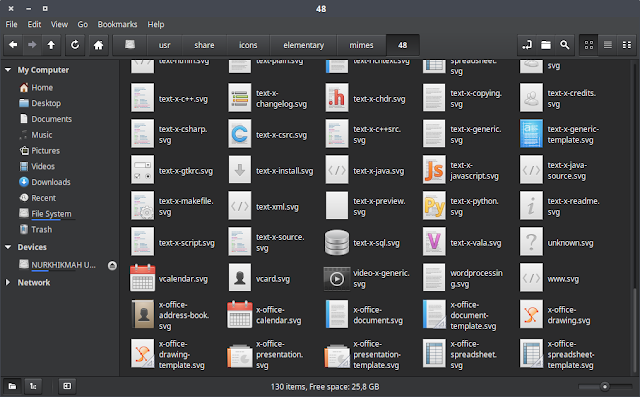Select the text-x-javascript.svg JS icon
The image size is (640, 397).
434,170
